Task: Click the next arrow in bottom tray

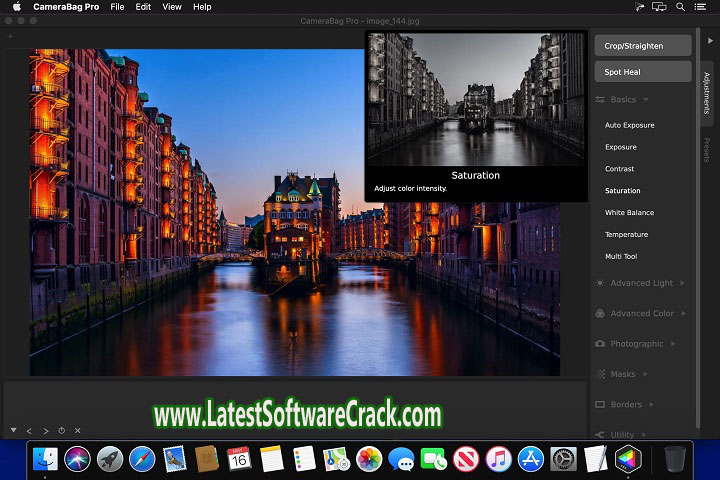Action: point(45,431)
